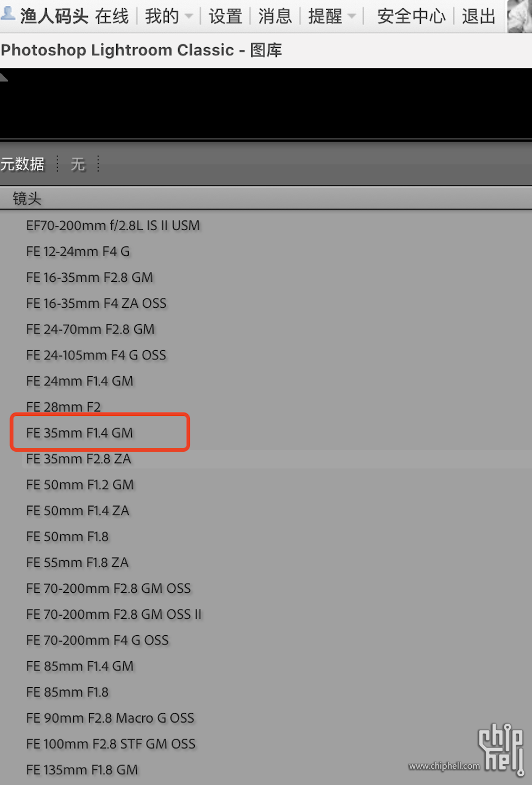
Task: Open the 渔人码头 username link
Action: [x=54, y=16]
